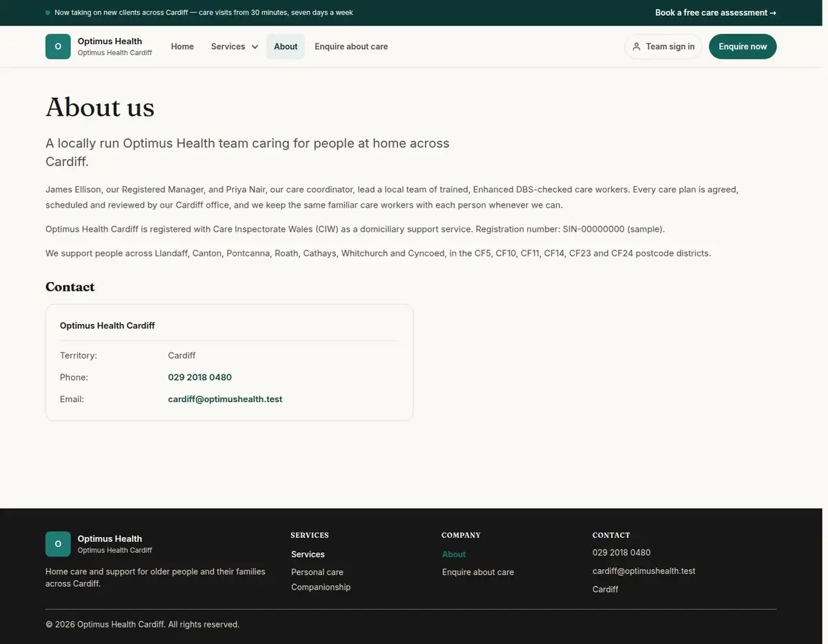Click the Cardiff territory value in the card
Viewport: 828px width, 644px height.
[181, 356]
